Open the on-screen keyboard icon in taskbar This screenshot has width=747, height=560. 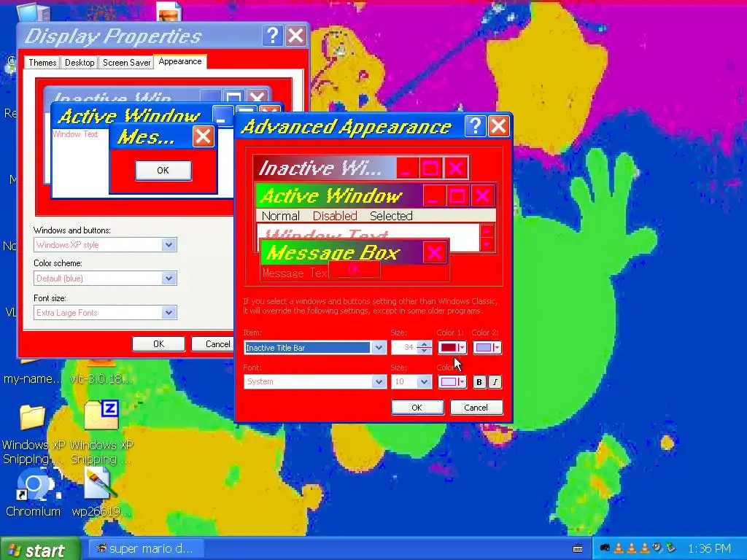(578, 548)
